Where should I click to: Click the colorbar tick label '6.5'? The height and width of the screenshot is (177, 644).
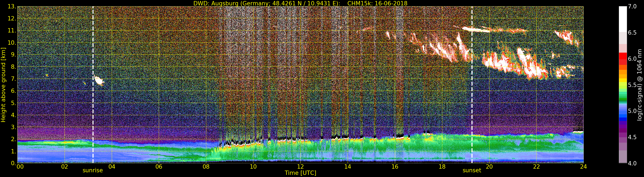(632, 33)
